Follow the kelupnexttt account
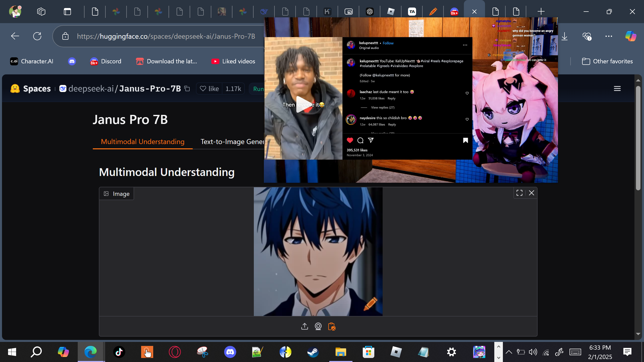Viewport: 644px width, 362px height. 388,43
